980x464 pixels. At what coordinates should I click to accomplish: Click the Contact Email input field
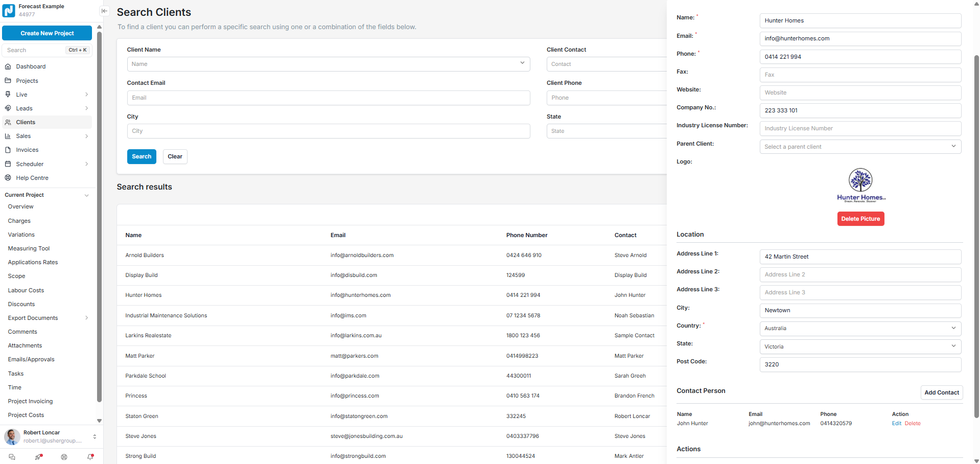[x=328, y=98]
